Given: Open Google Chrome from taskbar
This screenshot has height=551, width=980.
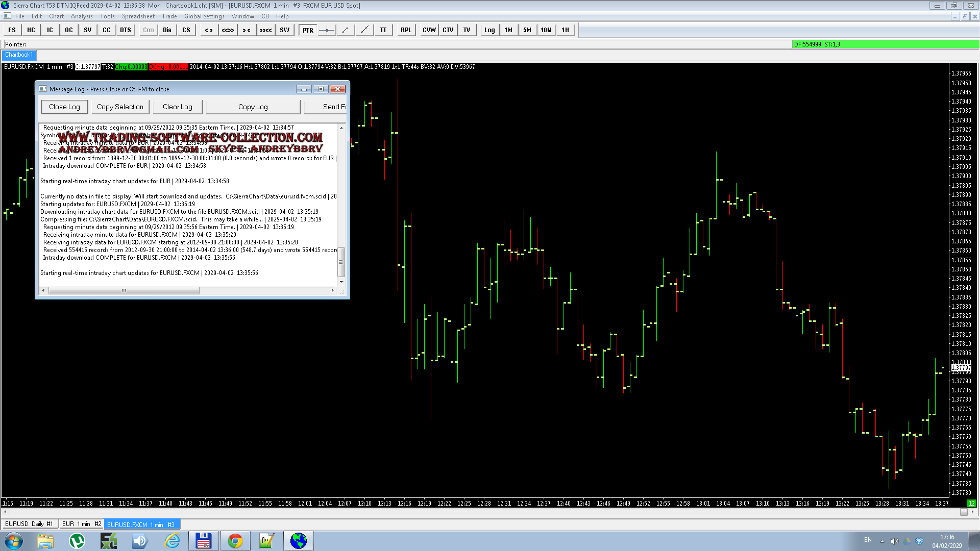Looking at the screenshot, I should pyautogui.click(x=235, y=541).
